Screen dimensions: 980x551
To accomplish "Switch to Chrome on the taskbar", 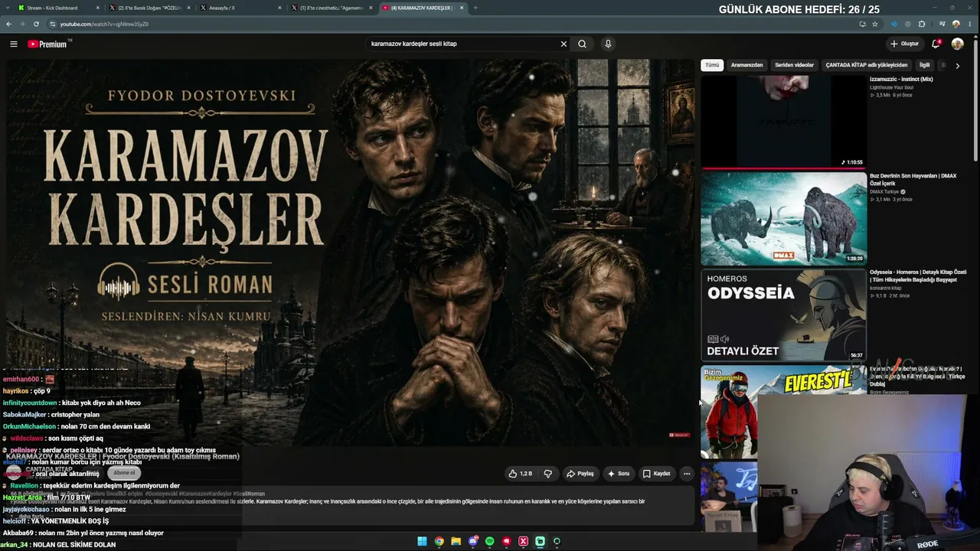I will click(439, 542).
